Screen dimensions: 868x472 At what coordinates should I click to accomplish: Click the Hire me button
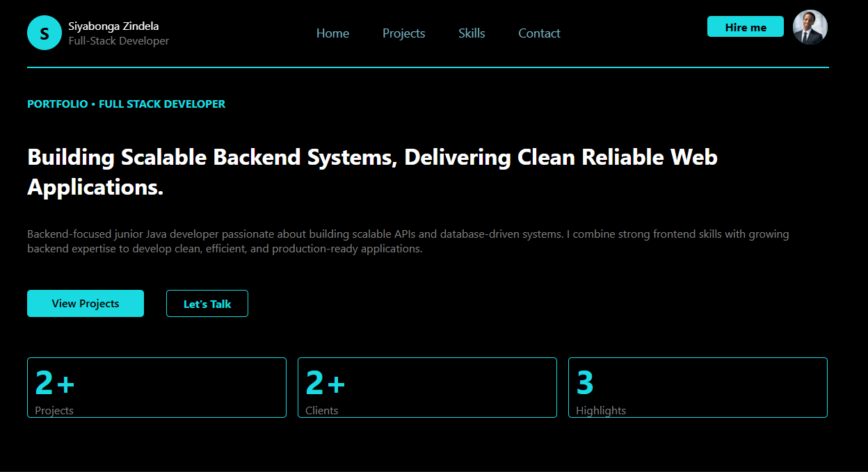coord(746,27)
